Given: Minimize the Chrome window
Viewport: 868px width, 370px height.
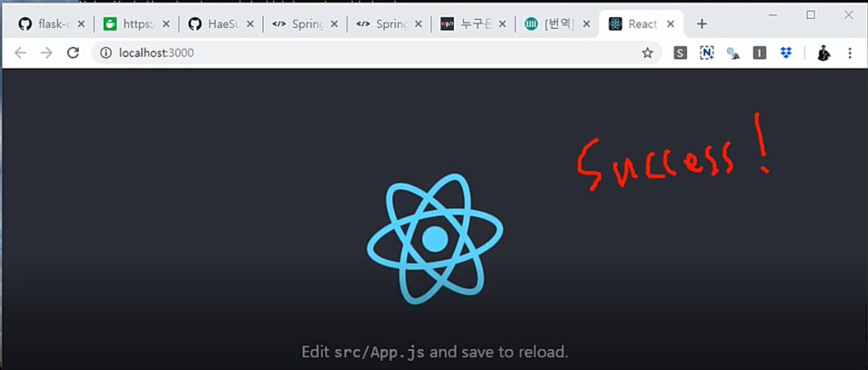Looking at the screenshot, I should point(773,15).
